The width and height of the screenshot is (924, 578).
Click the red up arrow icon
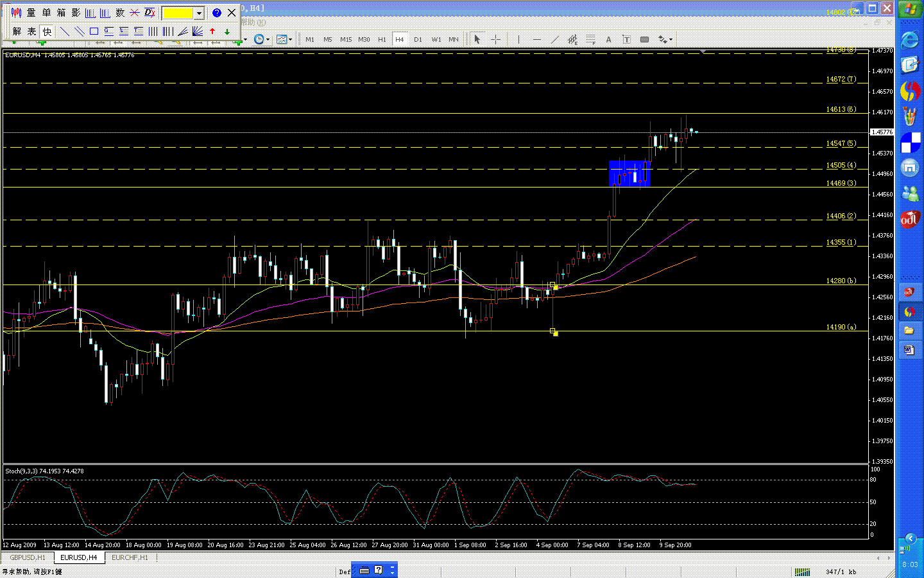[212, 31]
